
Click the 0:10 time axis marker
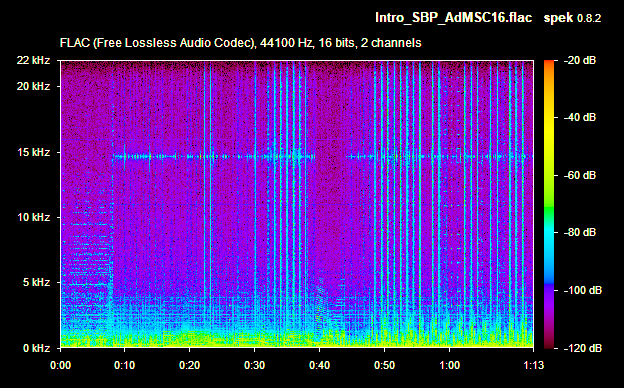[x=125, y=365]
